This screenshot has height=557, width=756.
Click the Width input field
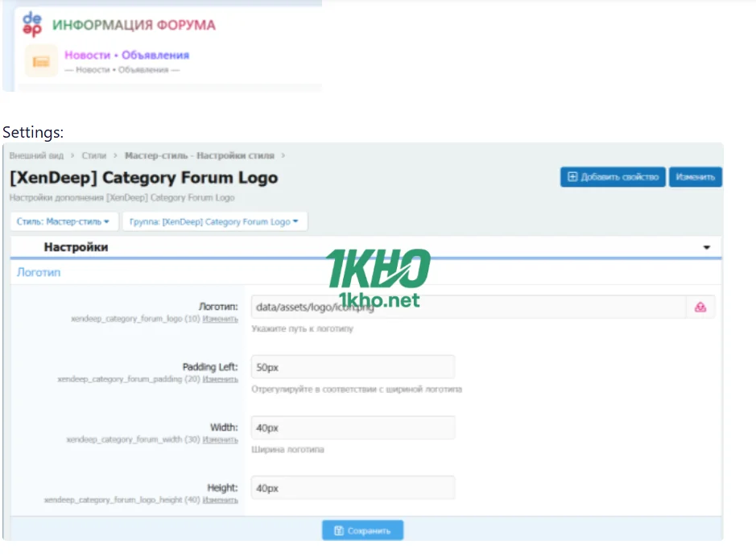(x=353, y=427)
